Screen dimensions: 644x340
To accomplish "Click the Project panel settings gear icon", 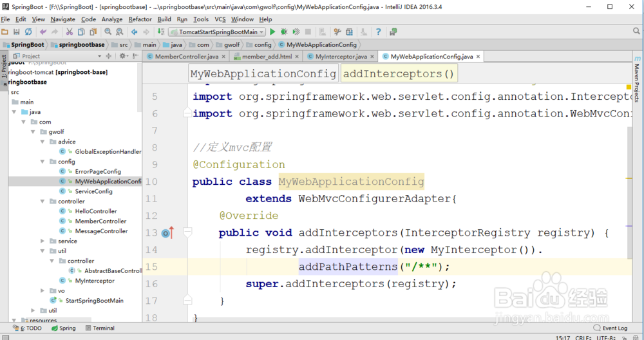I will tap(123, 56).
